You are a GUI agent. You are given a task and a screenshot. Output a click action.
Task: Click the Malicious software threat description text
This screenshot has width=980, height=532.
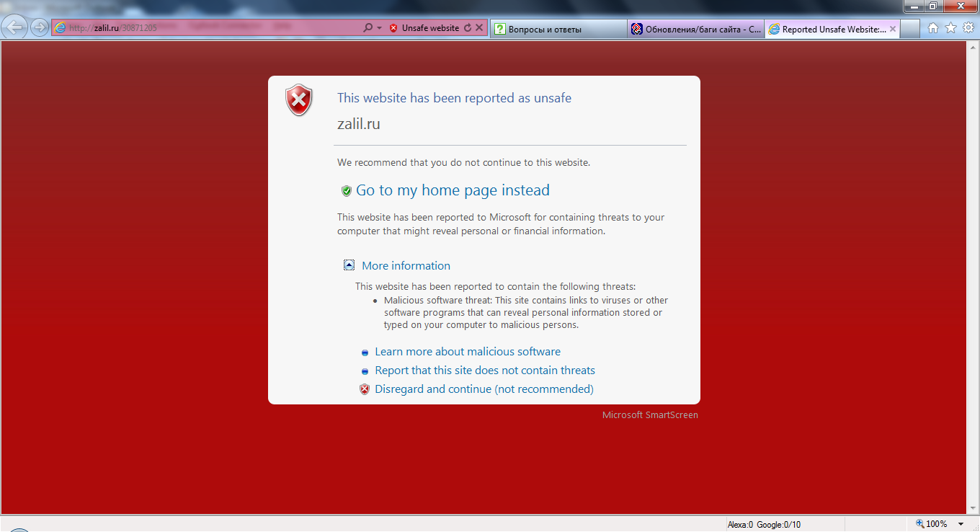(526, 313)
